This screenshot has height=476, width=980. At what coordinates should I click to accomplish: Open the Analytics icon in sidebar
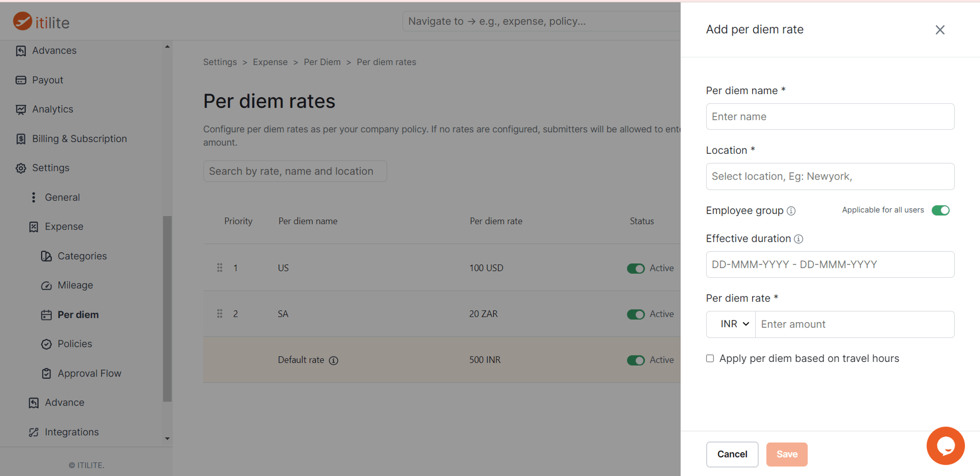tap(21, 109)
